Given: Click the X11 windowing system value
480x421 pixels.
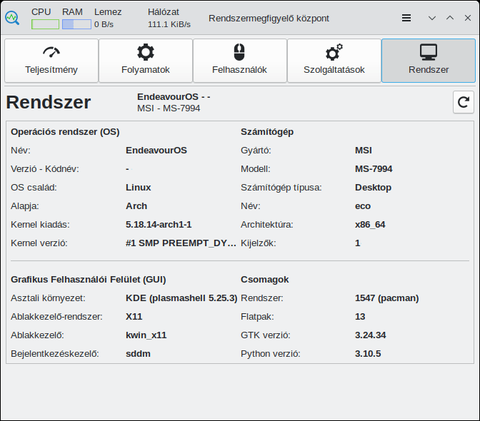Looking at the screenshot, I should point(134,317).
